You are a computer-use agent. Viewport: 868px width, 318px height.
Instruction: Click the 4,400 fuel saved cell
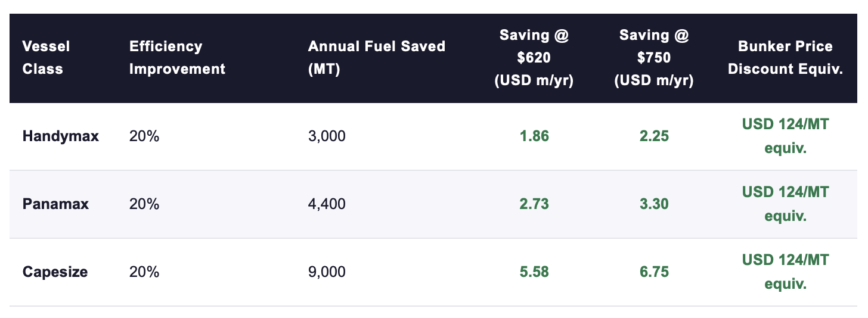pyautogui.click(x=327, y=204)
